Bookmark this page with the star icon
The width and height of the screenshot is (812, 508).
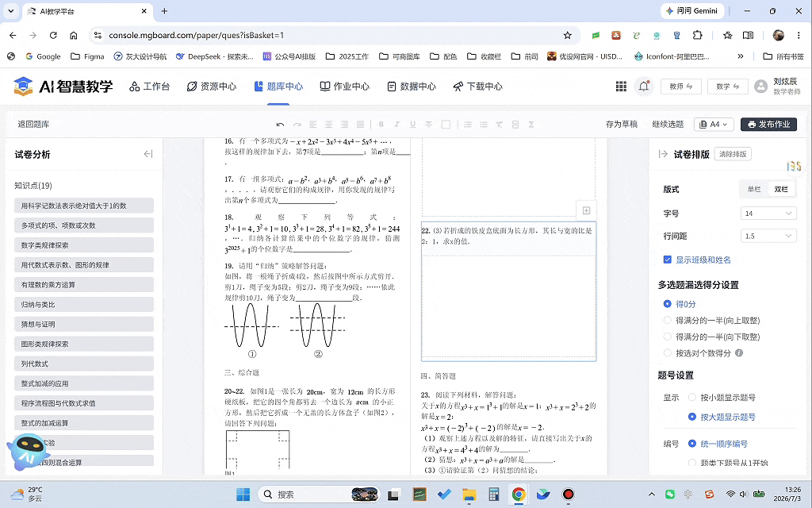coord(568,35)
